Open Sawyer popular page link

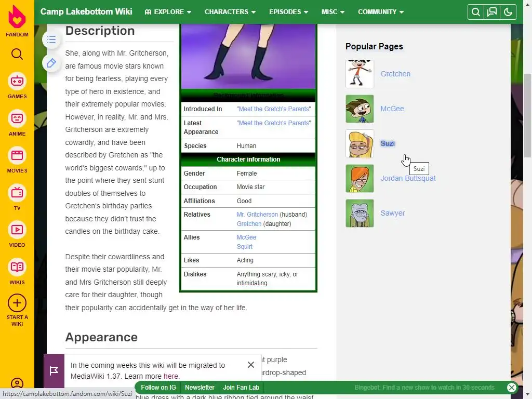[393, 214]
